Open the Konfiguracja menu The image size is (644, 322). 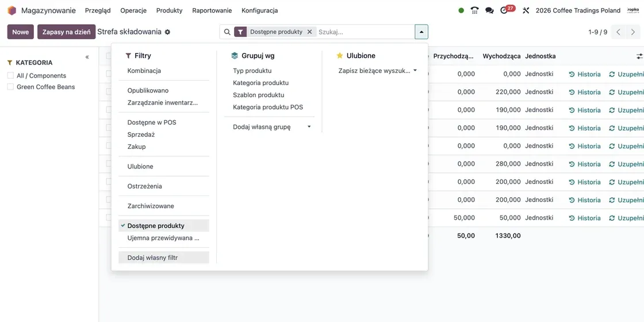click(259, 11)
